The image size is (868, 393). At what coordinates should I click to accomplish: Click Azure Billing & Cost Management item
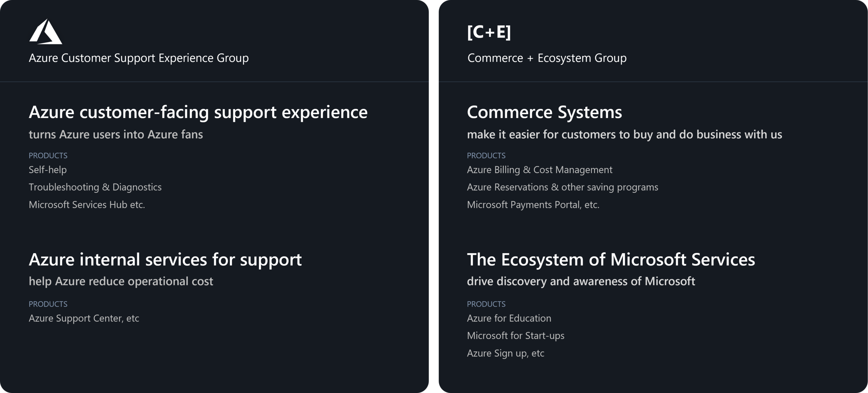[x=540, y=170]
